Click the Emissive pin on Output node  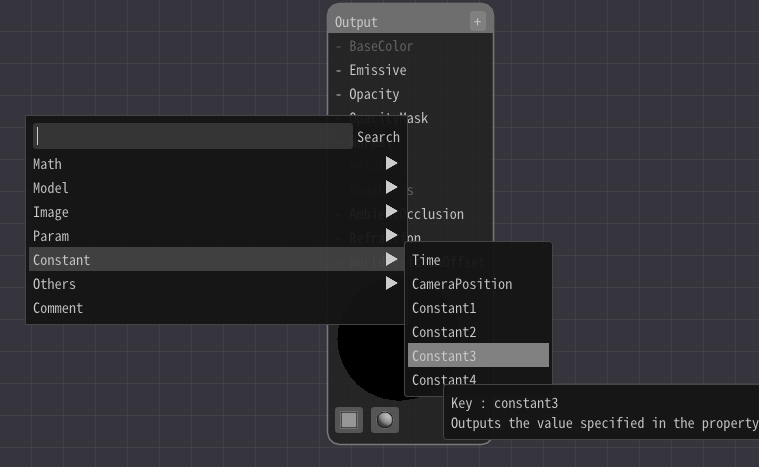(x=339, y=70)
